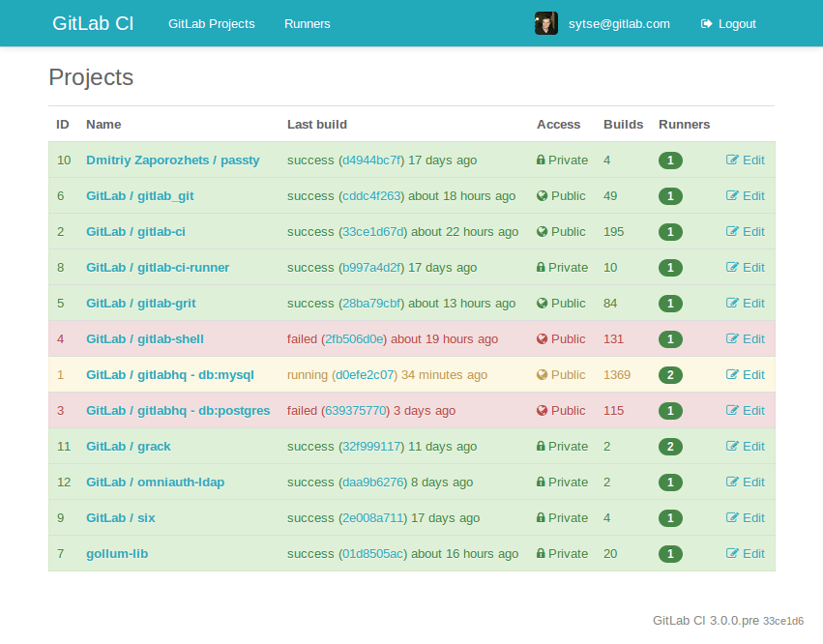
Task: Click the lock icon in grack row
Action: [x=542, y=447]
